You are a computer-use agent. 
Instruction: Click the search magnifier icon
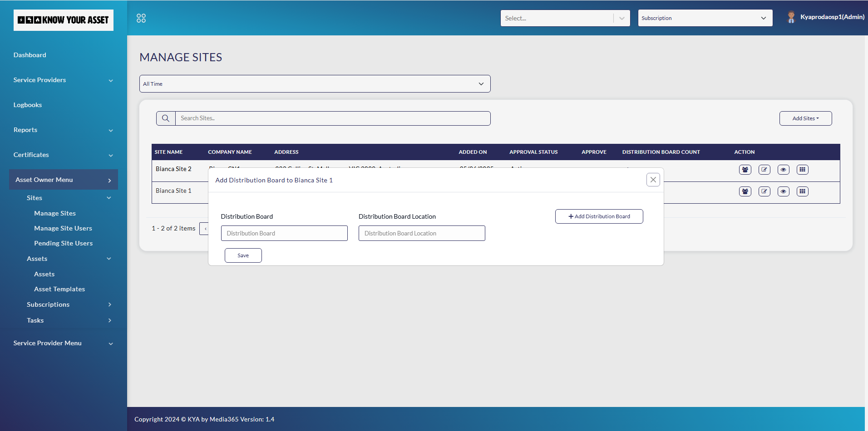pyautogui.click(x=166, y=118)
